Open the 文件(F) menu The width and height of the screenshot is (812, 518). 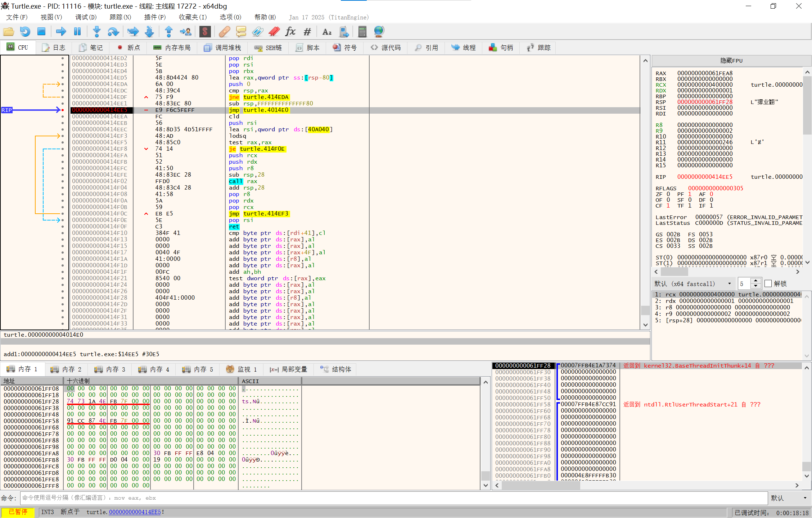pyautogui.click(x=17, y=17)
